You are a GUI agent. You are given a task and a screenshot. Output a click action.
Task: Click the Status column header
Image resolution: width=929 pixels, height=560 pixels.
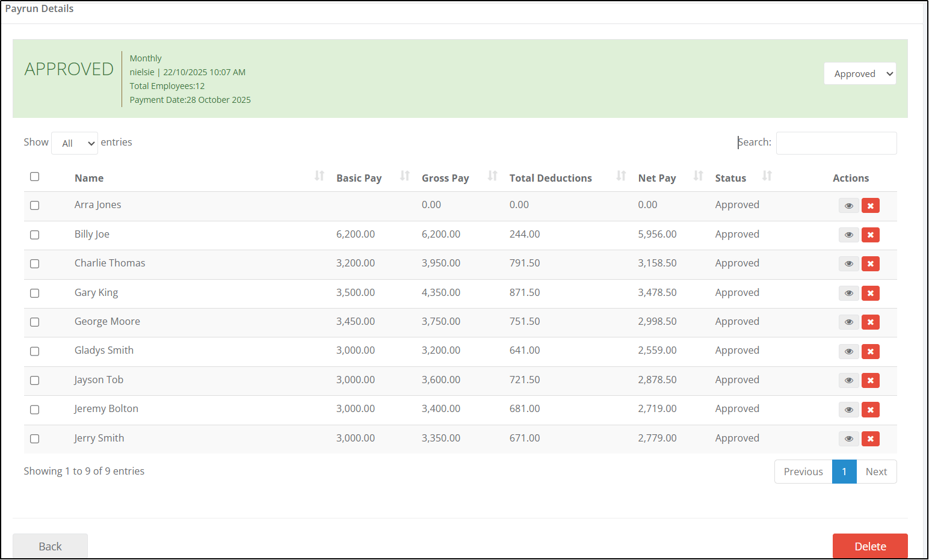730,178
